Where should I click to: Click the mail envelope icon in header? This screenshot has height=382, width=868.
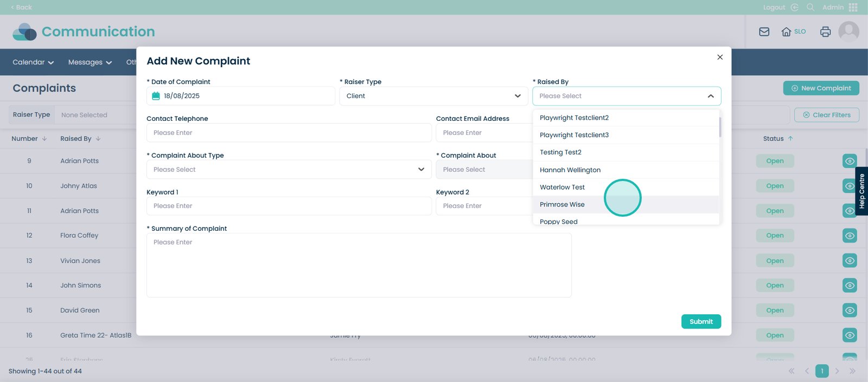(764, 32)
